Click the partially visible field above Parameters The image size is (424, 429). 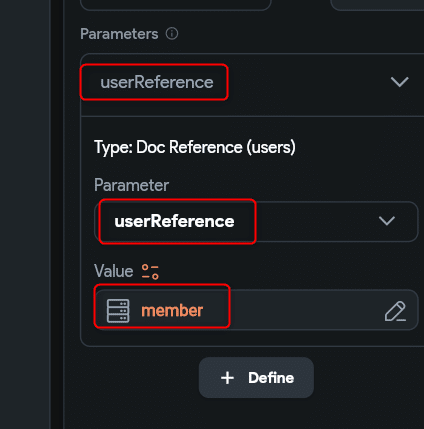pyautogui.click(x=176, y=5)
